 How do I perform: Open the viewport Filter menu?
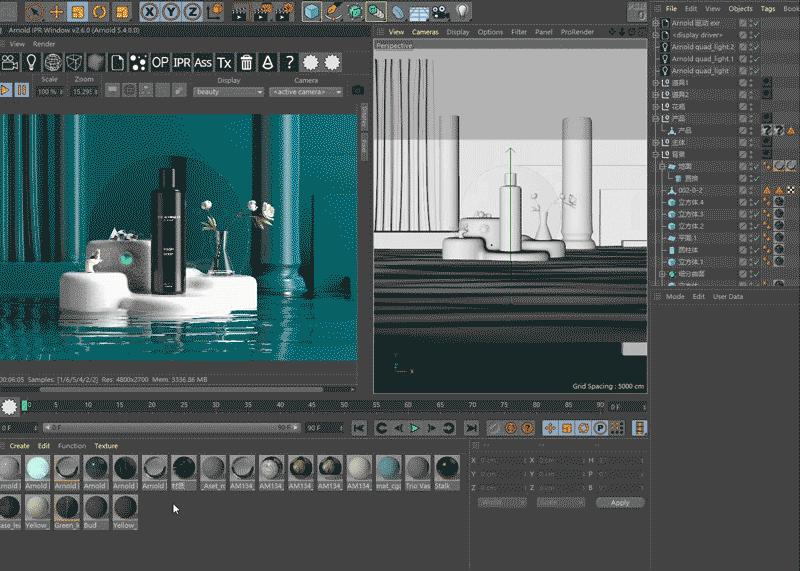[x=519, y=32]
